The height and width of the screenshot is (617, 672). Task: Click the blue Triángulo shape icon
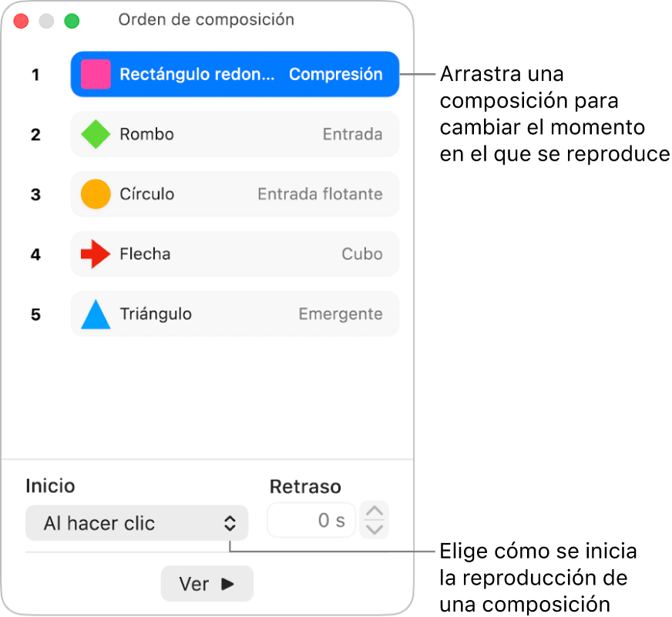96,314
